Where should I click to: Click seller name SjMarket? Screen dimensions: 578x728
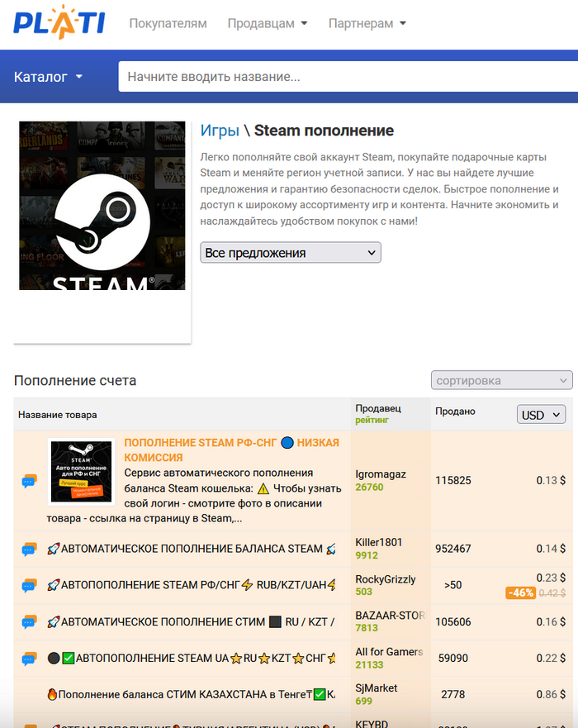(x=377, y=688)
